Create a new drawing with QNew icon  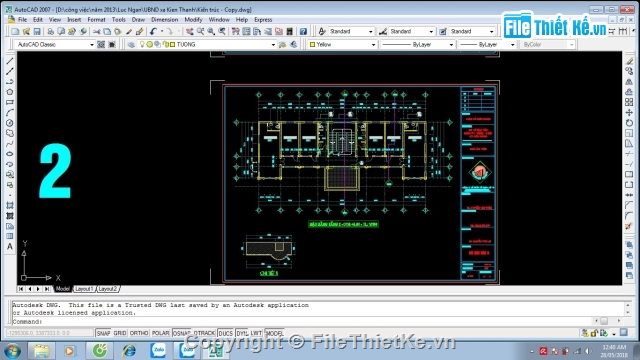(x=15, y=31)
